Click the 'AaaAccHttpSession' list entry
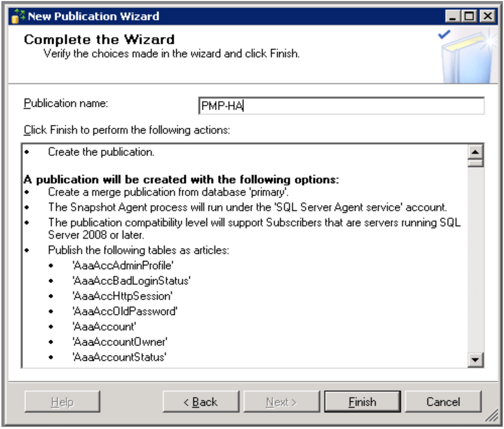Image resolution: width=504 pixels, height=429 pixels. pyautogui.click(x=122, y=296)
